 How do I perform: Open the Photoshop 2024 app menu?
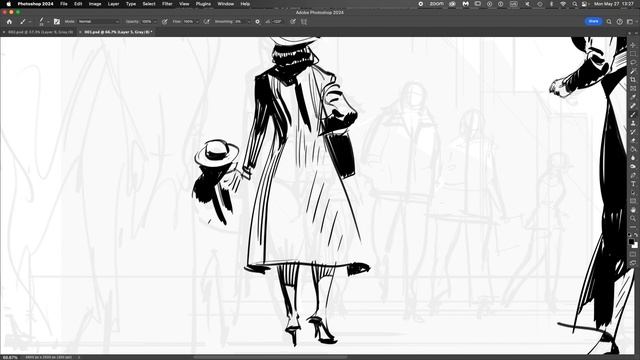36,4
